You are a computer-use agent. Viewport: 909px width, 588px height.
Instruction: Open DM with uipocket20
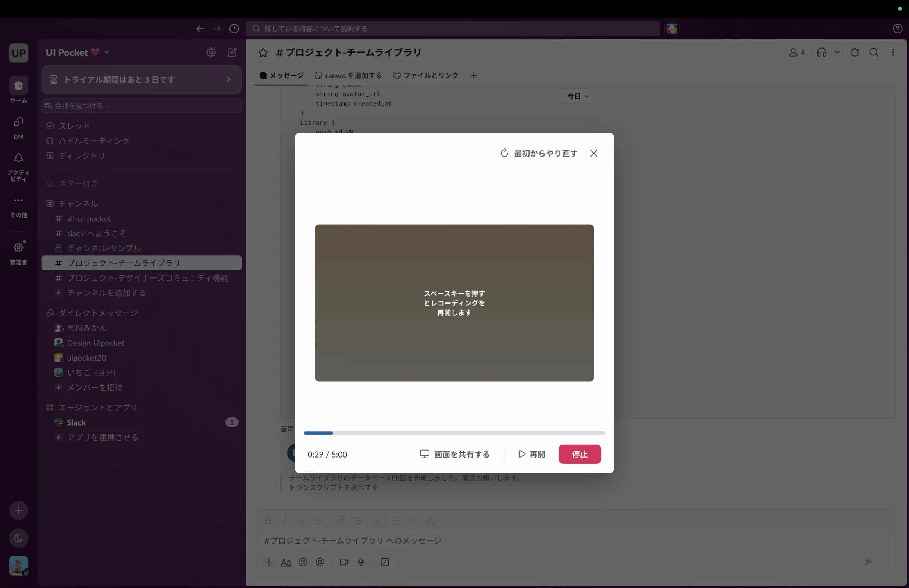pos(141,358)
